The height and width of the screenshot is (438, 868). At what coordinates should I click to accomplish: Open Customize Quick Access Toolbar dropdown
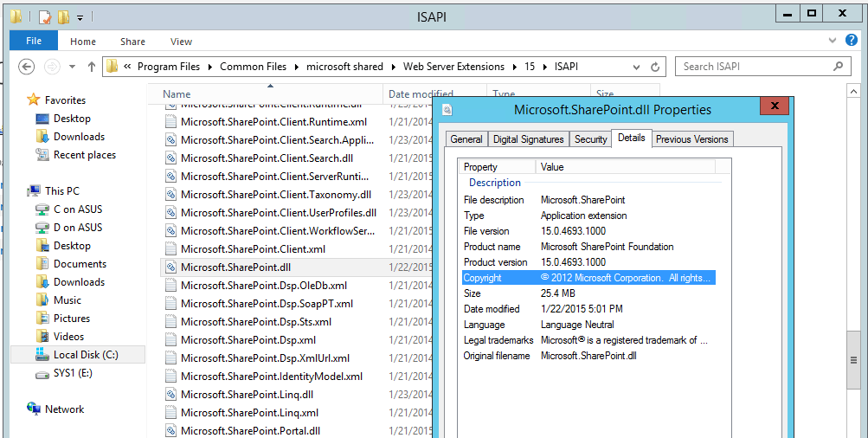point(80,17)
